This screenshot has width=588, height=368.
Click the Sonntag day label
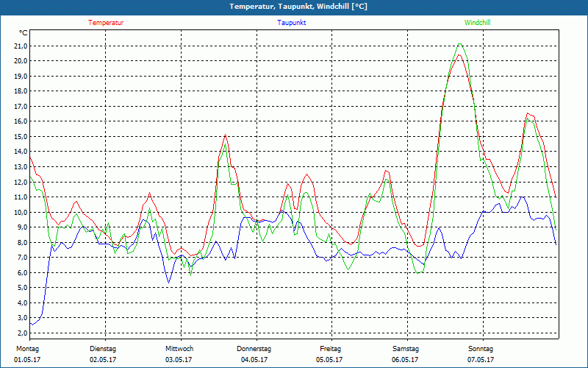tap(481, 349)
